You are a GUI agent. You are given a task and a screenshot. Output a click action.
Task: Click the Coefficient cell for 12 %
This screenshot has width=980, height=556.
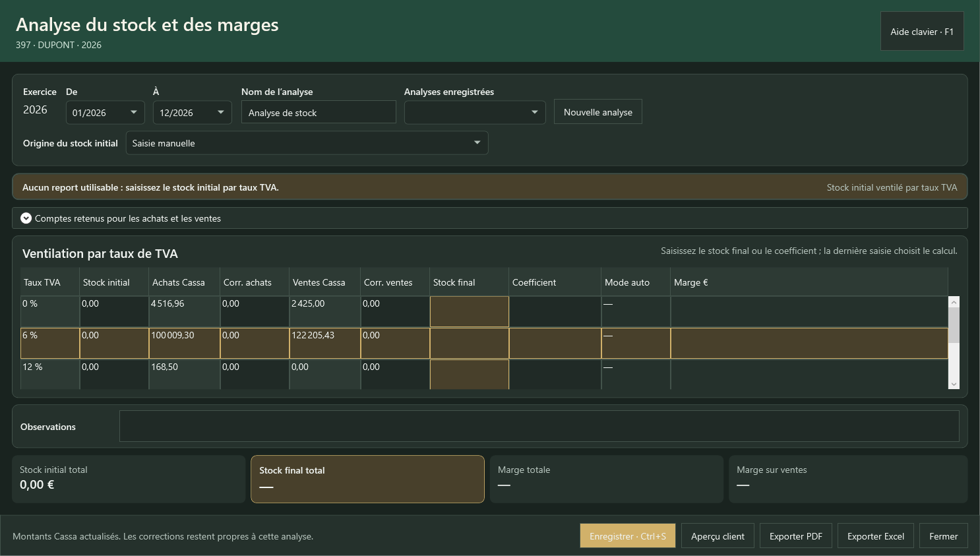555,375
